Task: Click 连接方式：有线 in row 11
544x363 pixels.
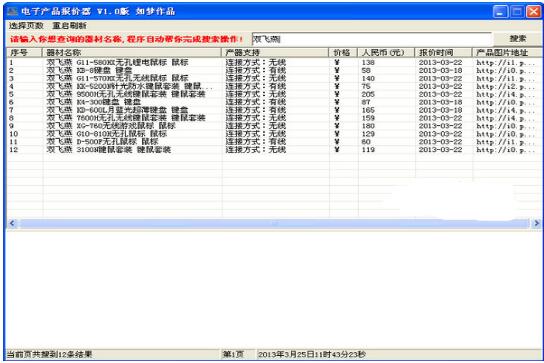Action: 256,142
